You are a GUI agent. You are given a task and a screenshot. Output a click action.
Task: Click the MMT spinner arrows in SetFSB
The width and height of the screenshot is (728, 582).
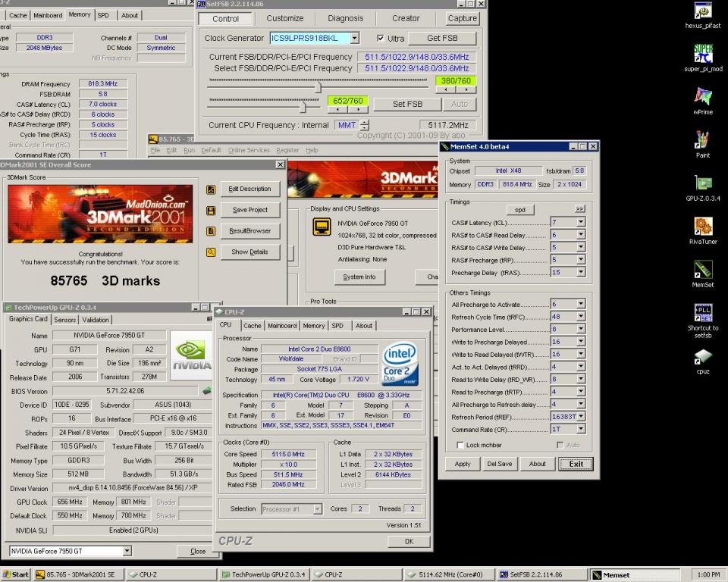pos(365,125)
